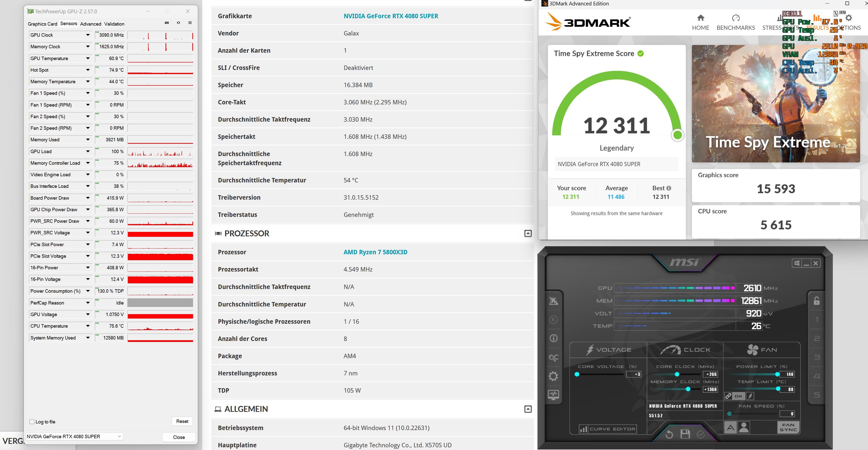The height and width of the screenshot is (450, 868).
Task: Adjust the Core Voltage slider handle
Action: click(577, 374)
